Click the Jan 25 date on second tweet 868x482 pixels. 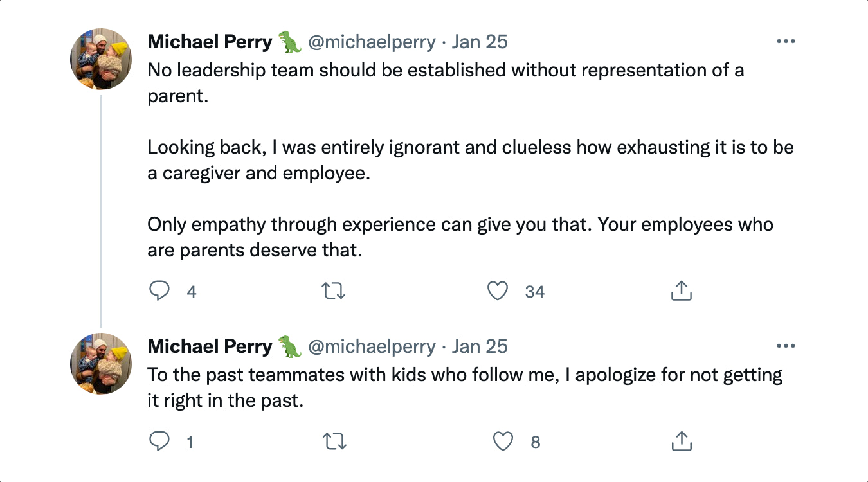click(x=480, y=347)
